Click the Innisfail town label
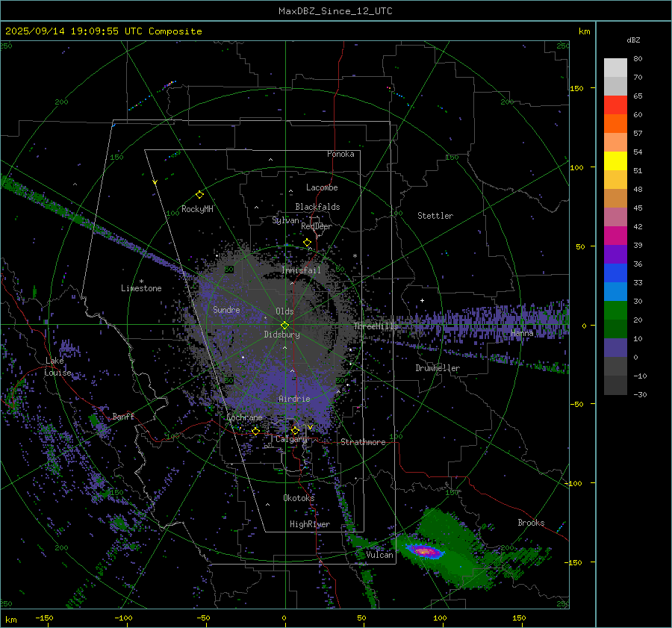The width and height of the screenshot is (672, 628). coord(302,270)
